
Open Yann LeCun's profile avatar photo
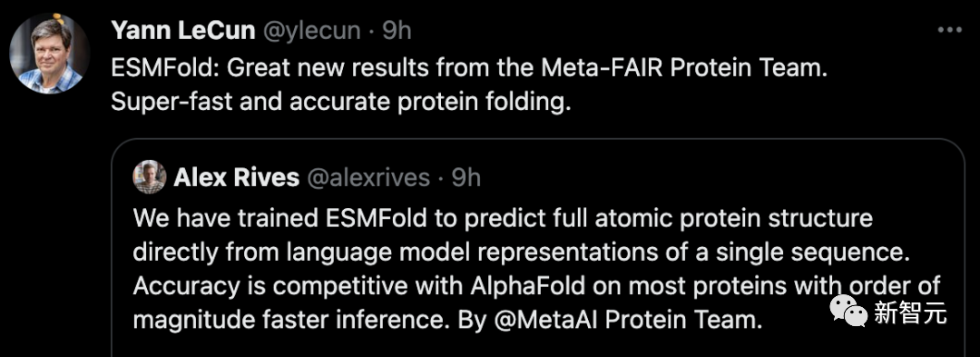pos(49,54)
